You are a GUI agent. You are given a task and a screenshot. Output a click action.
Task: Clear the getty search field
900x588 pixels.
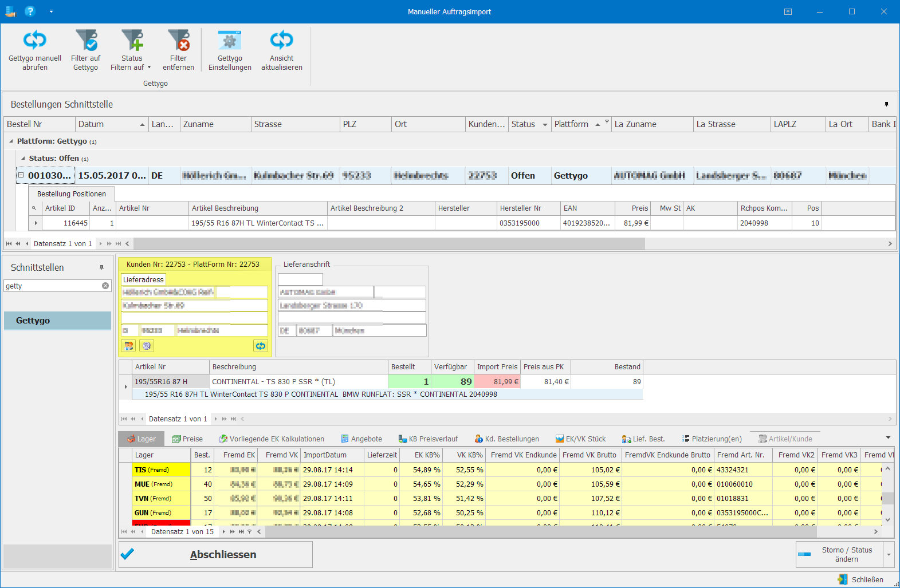pos(105,286)
